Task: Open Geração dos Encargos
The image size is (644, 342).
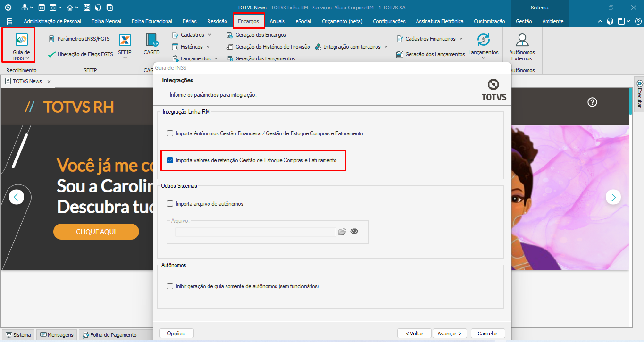Action: [x=256, y=35]
